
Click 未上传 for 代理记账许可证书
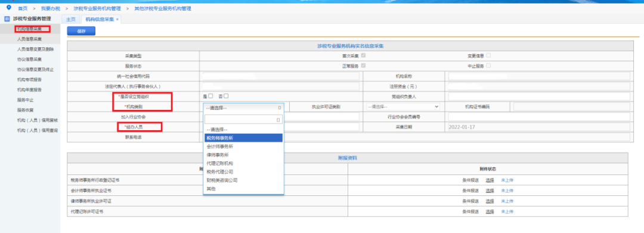pyautogui.click(x=507, y=211)
